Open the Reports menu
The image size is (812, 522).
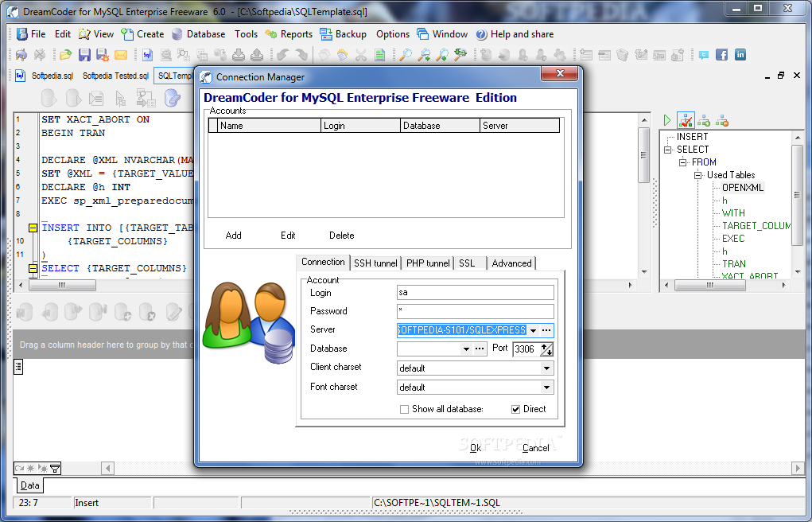[x=289, y=34]
